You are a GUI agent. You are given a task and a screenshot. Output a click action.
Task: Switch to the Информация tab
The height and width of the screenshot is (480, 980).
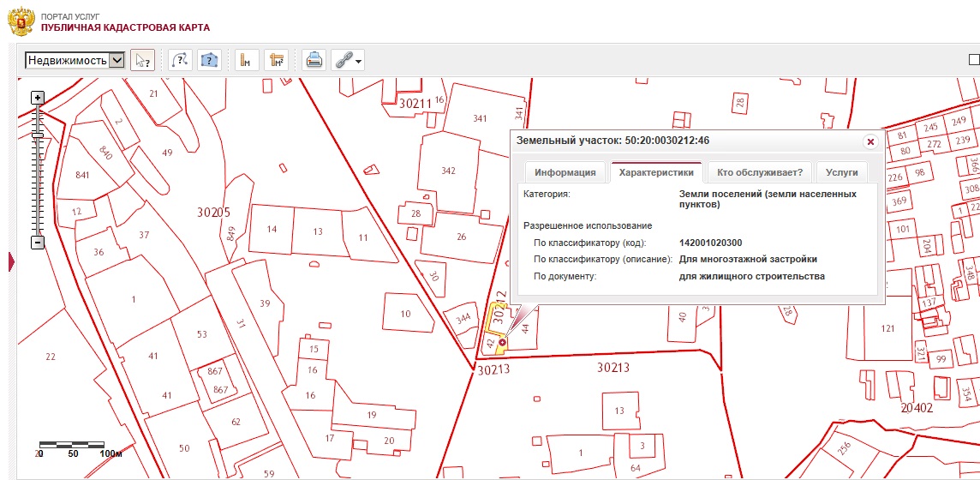[565, 172]
